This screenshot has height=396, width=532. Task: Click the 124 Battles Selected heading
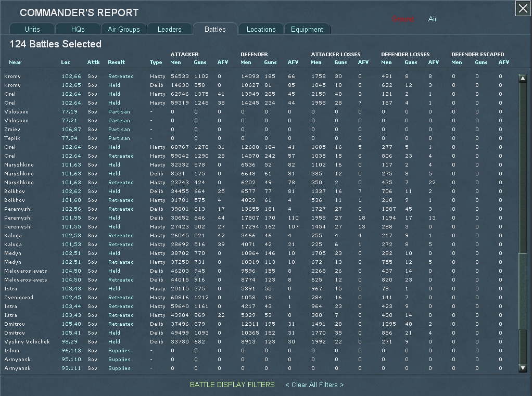click(x=56, y=44)
